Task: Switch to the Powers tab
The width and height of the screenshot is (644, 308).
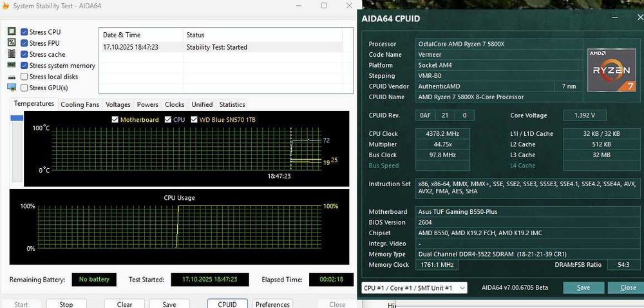Action: (x=147, y=104)
